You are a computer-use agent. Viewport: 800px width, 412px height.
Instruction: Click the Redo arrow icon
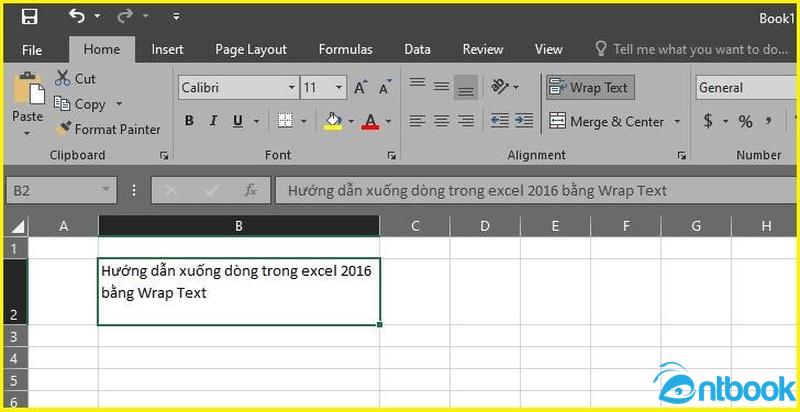click(125, 17)
